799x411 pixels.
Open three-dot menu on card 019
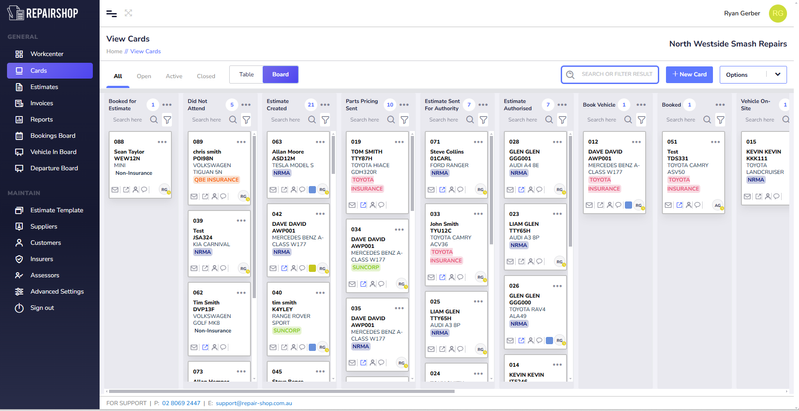(400, 142)
